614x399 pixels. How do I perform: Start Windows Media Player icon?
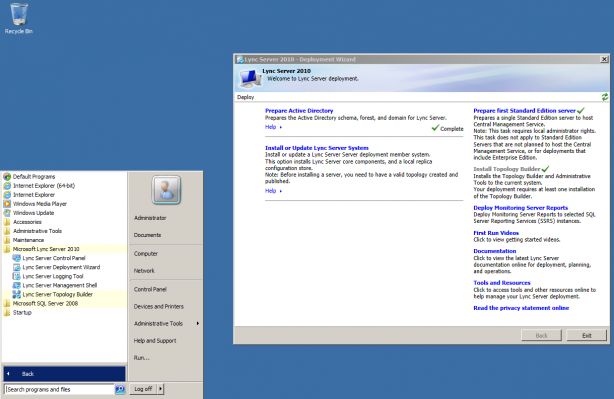tap(7, 204)
